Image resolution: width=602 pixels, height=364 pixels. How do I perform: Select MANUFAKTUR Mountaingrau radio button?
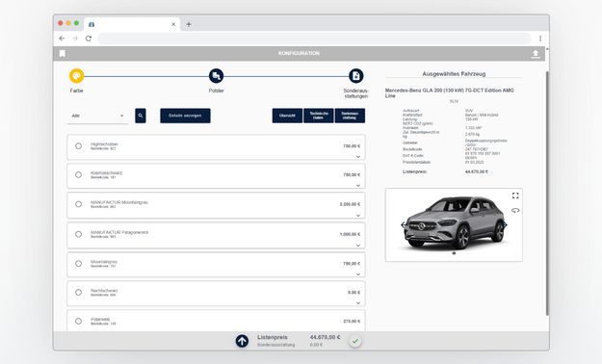(x=78, y=204)
